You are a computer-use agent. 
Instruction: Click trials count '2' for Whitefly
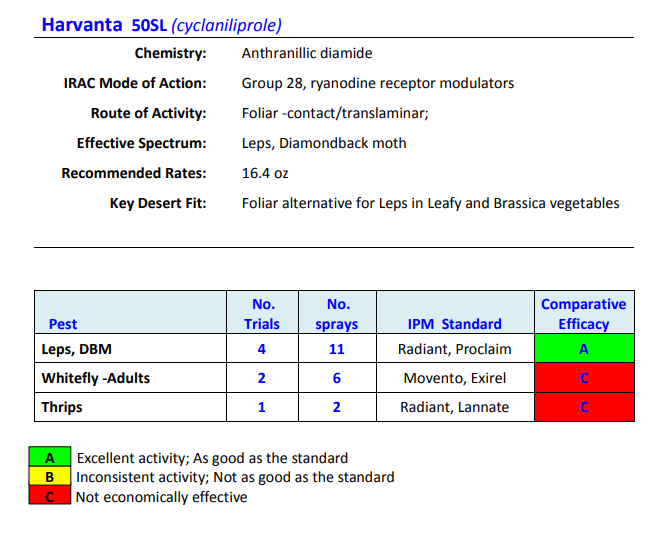pyautogui.click(x=262, y=378)
